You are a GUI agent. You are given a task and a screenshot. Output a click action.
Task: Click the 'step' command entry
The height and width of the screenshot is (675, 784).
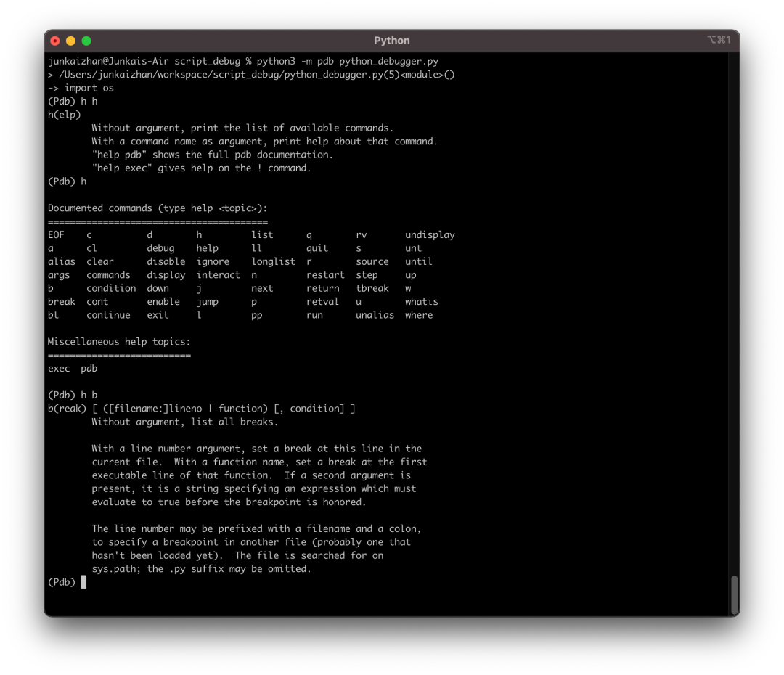367,276
